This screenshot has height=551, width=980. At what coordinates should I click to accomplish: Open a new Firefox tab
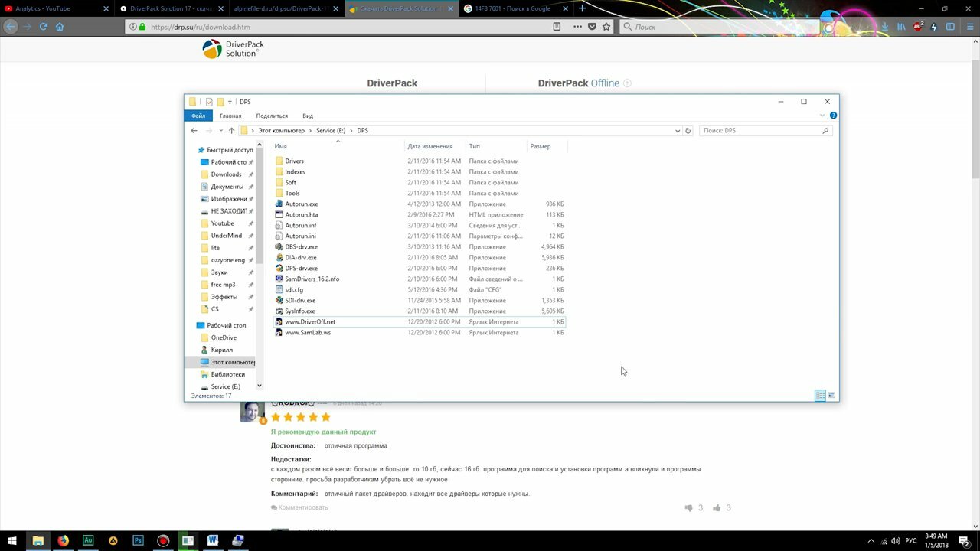click(x=583, y=8)
